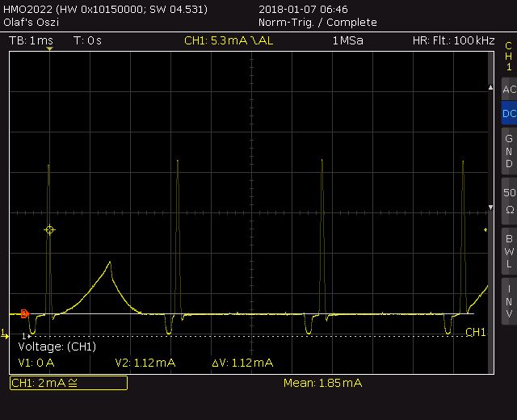Click the V1: 0 A cursor value
Image resolution: width=517 pixels, height=420 pixels.
click(x=36, y=363)
